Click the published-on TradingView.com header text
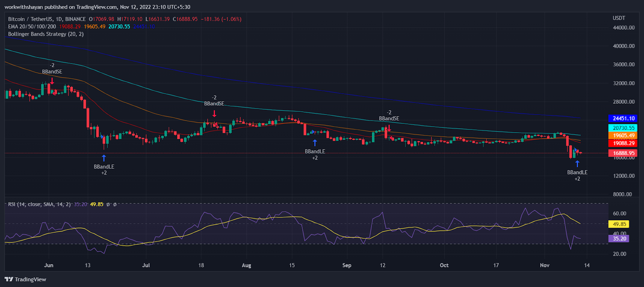This screenshot has height=287, width=644. [97, 7]
